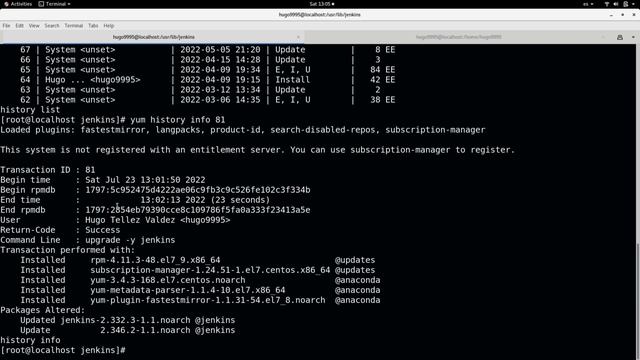
Task: Open the Activities overview
Action: (x=18, y=4)
